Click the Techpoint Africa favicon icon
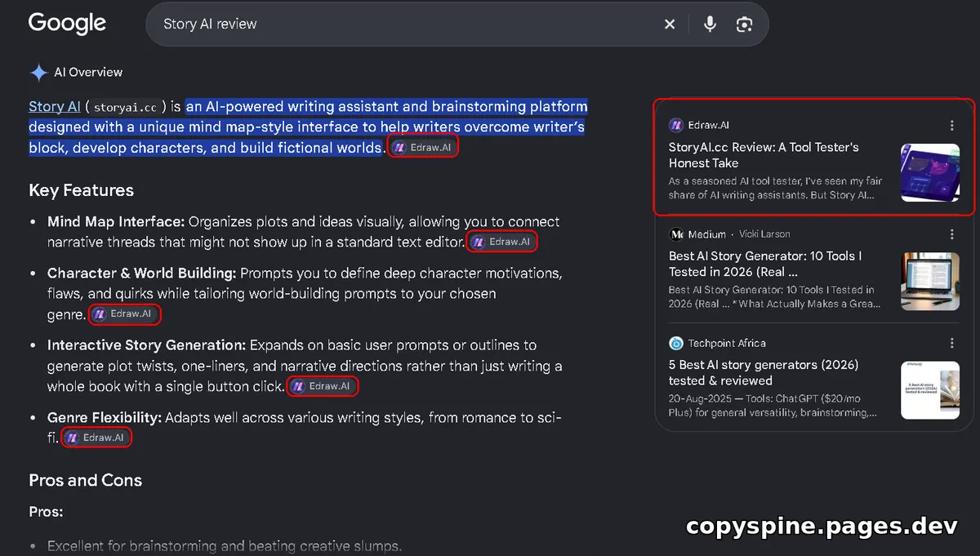This screenshot has height=556, width=980. (x=676, y=343)
